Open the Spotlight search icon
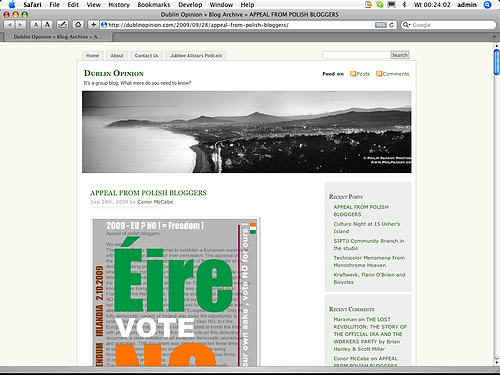The image size is (500, 375). pos(487,5)
